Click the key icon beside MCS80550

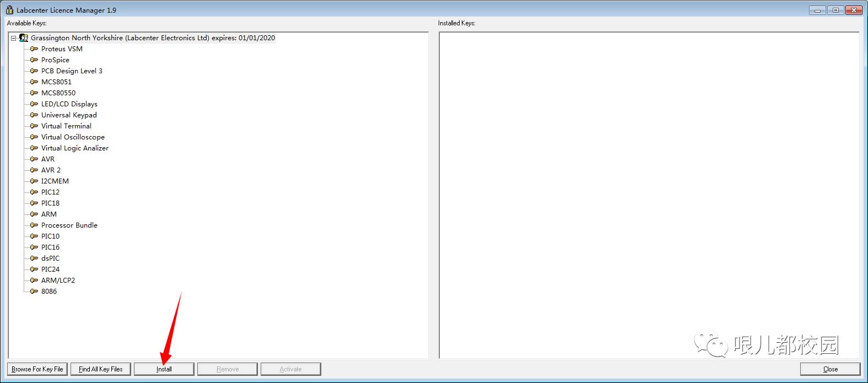34,93
